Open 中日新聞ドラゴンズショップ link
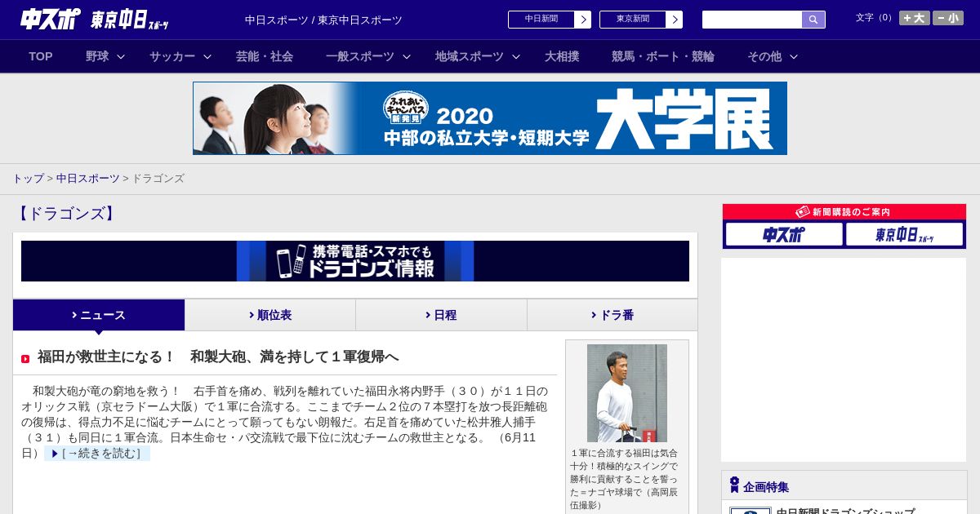Image resolution: width=980 pixels, height=514 pixels. tap(845, 511)
